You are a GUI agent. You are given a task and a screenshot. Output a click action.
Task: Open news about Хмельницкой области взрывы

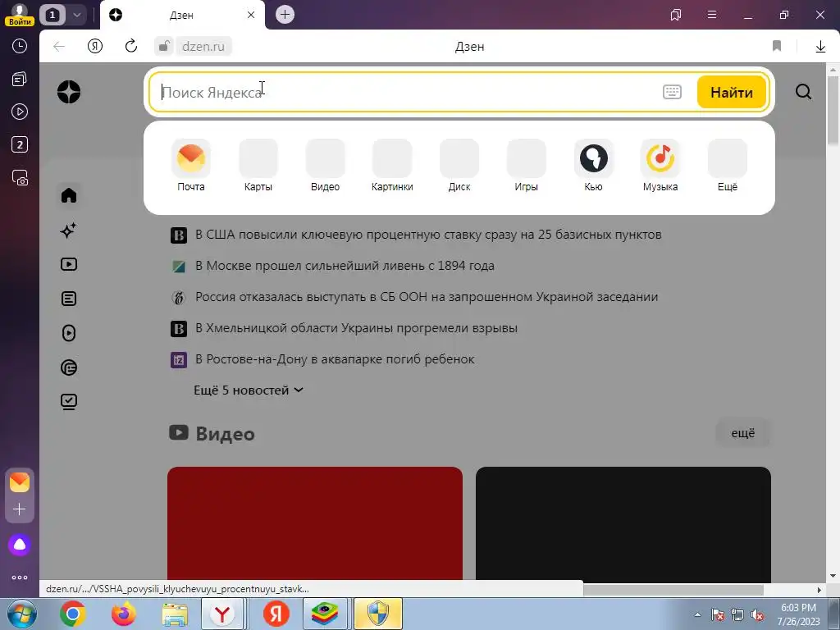click(x=356, y=327)
